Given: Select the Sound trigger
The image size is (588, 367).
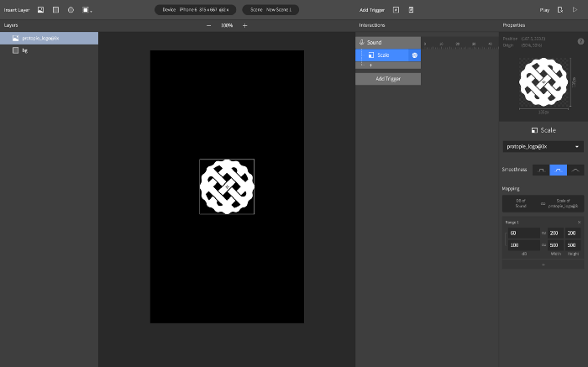Looking at the screenshot, I should point(388,42).
